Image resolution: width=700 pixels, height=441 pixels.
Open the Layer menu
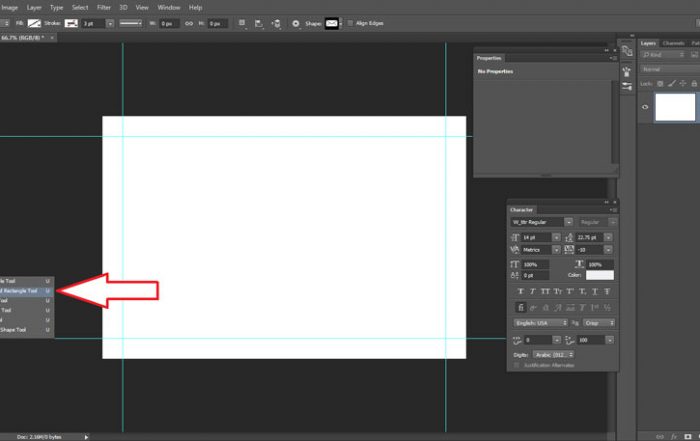coord(34,8)
